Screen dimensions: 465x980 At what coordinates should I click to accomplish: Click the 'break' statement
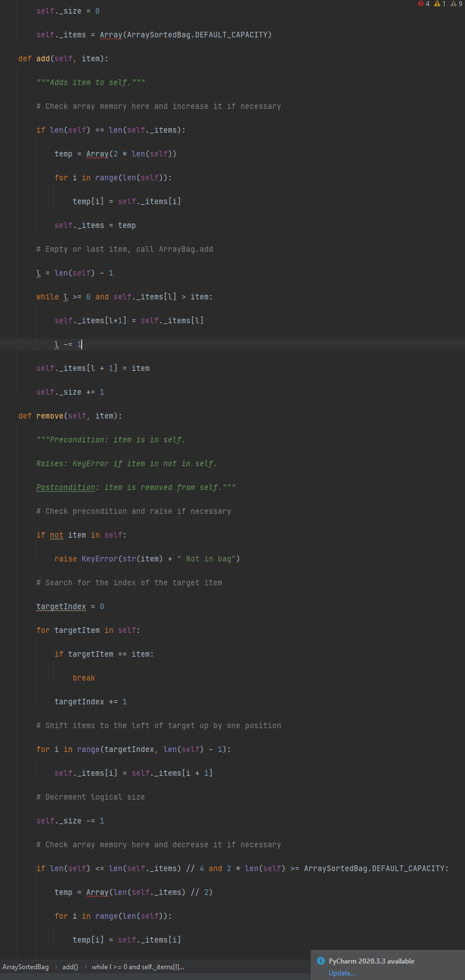point(84,678)
